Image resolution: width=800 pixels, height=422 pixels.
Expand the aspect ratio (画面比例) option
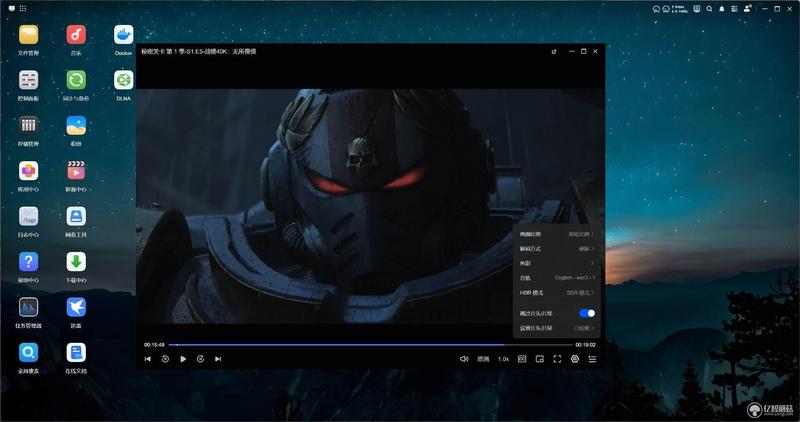[x=557, y=234]
